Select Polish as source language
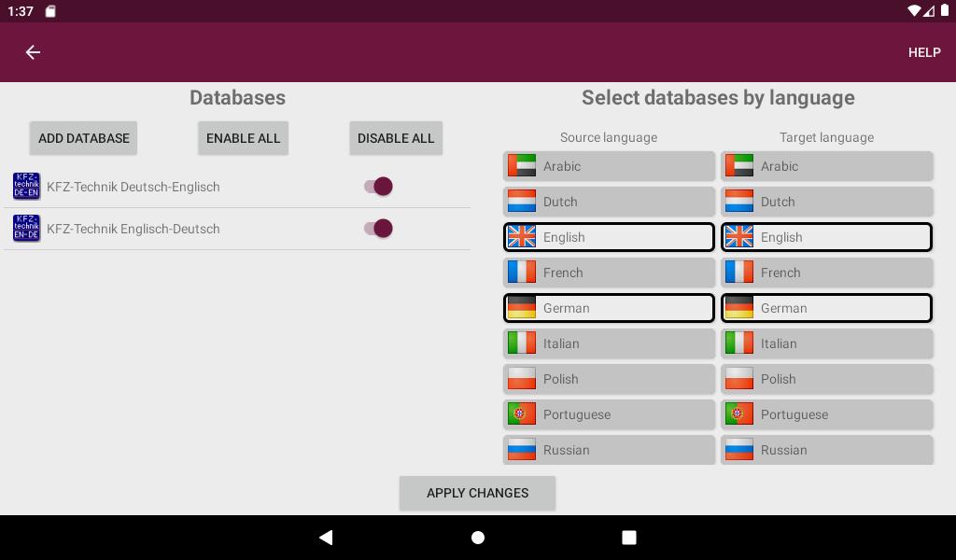Screen dimensions: 956x560 (609, 378)
